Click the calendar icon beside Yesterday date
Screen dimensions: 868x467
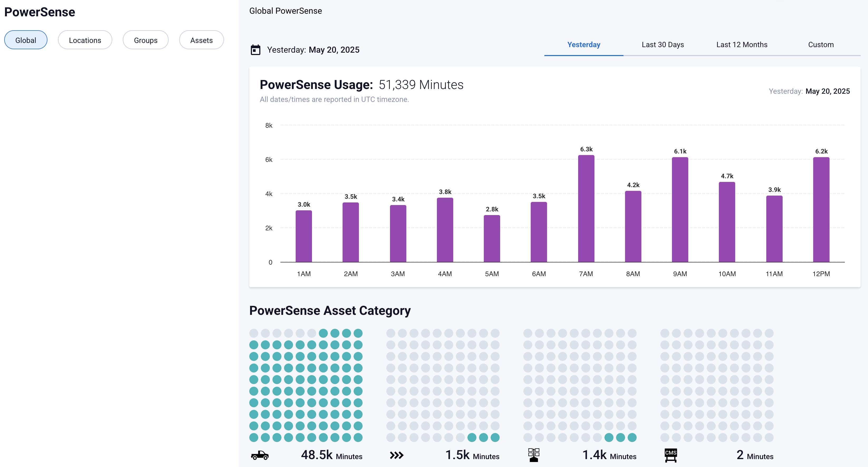point(255,50)
